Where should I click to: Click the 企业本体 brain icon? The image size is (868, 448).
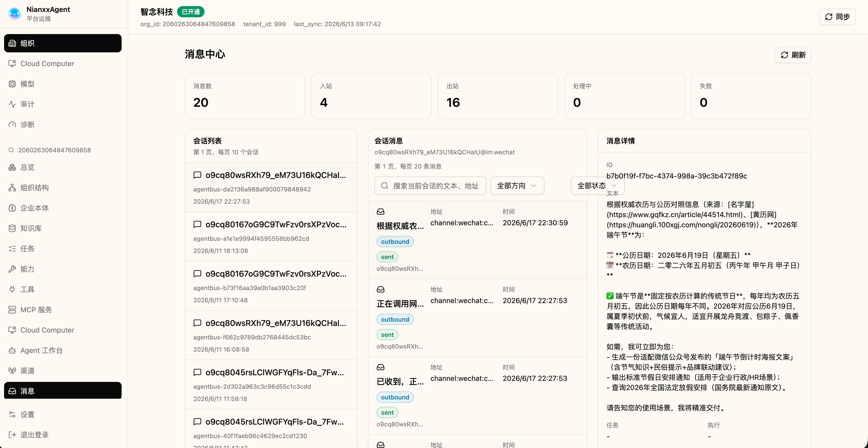click(x=12, y=208)
